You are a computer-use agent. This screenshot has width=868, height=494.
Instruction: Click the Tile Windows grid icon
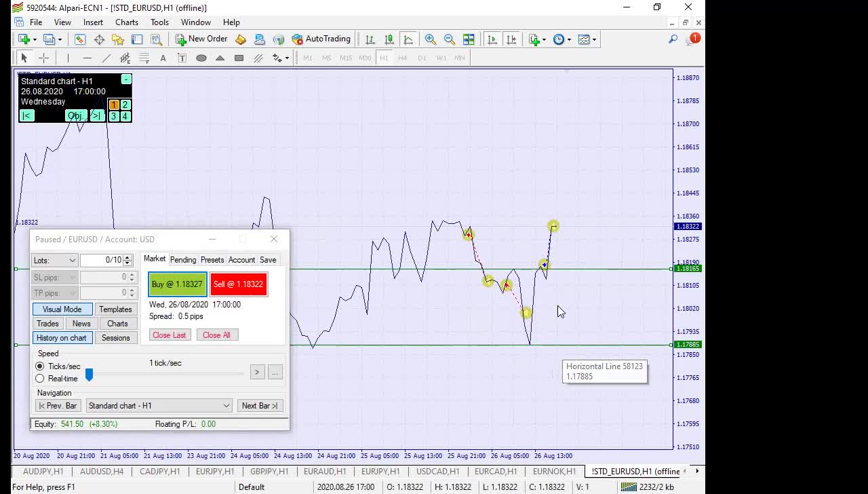469,39
